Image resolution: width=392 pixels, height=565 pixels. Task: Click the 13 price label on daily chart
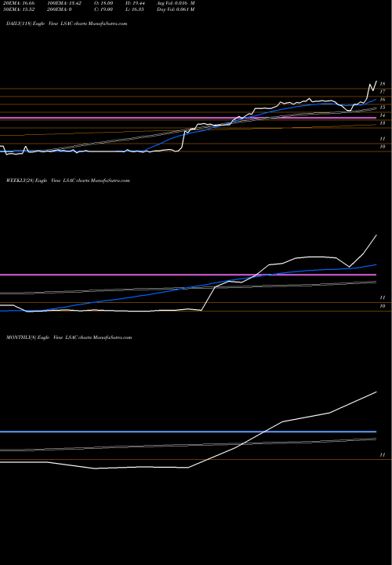pos(383,123)
